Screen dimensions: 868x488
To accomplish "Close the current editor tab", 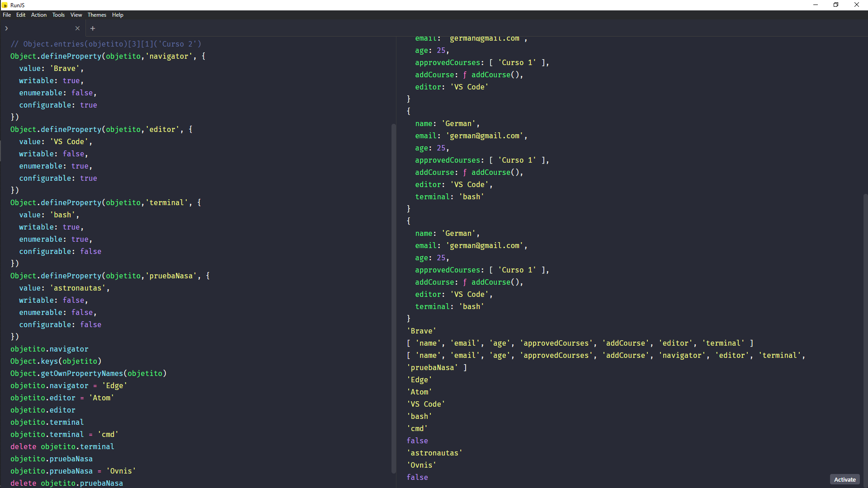I will [x=77, y=28].
